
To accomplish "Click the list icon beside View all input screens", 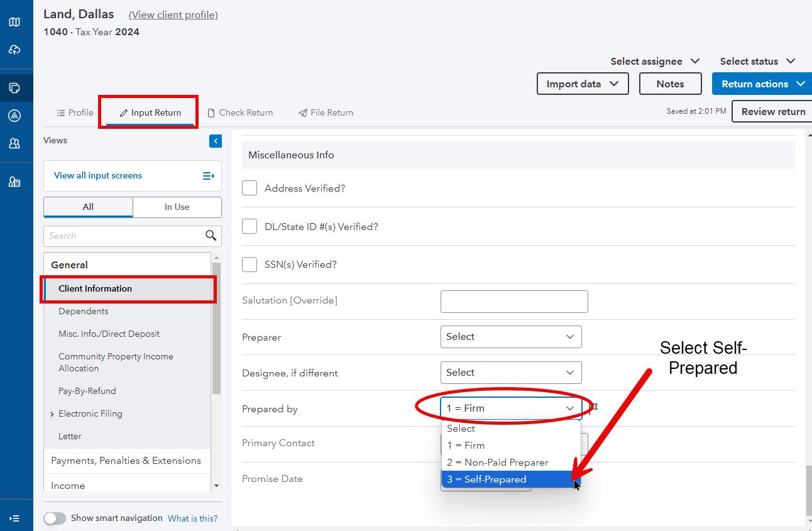I will tap(209, 176).
